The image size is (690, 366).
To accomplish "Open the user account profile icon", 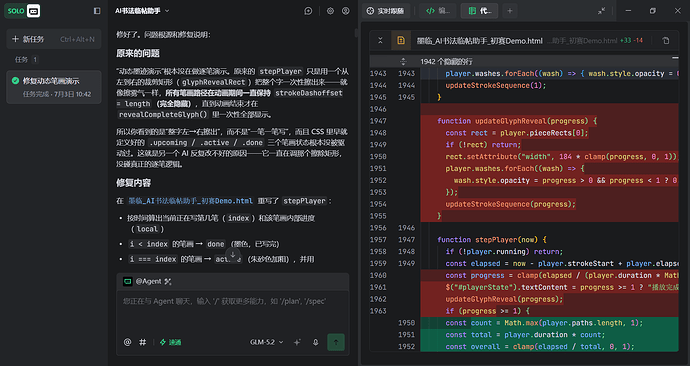I will pos(346,11).
